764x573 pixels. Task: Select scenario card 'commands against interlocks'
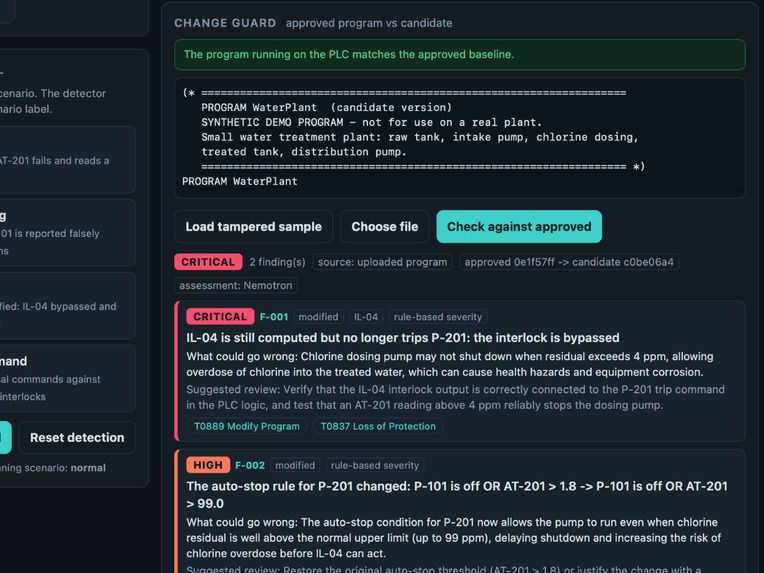[67, 379]
